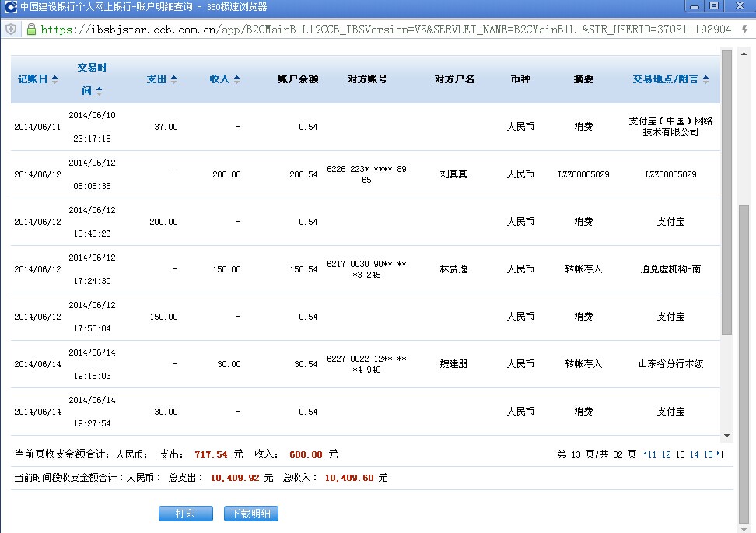Image resolution: width=756 pixels, height=533 pixels.
Task: Sort table by 交易地点/附言 column
Action: click(x=670, y=79)
